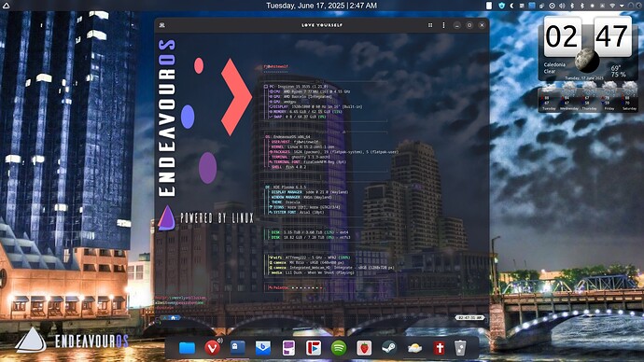Launch Vivaldi browser from the dock

(212, 348)
